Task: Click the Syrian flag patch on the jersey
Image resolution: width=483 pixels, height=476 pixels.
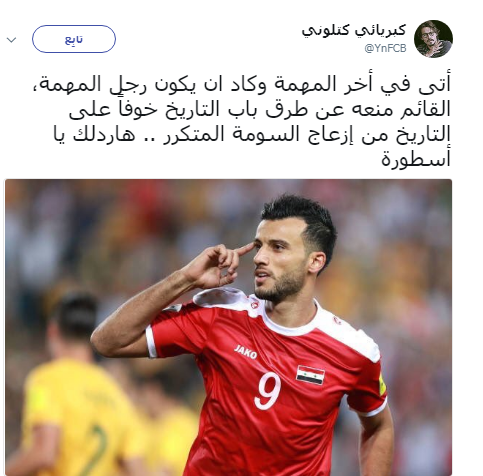Action: [310, 375]
